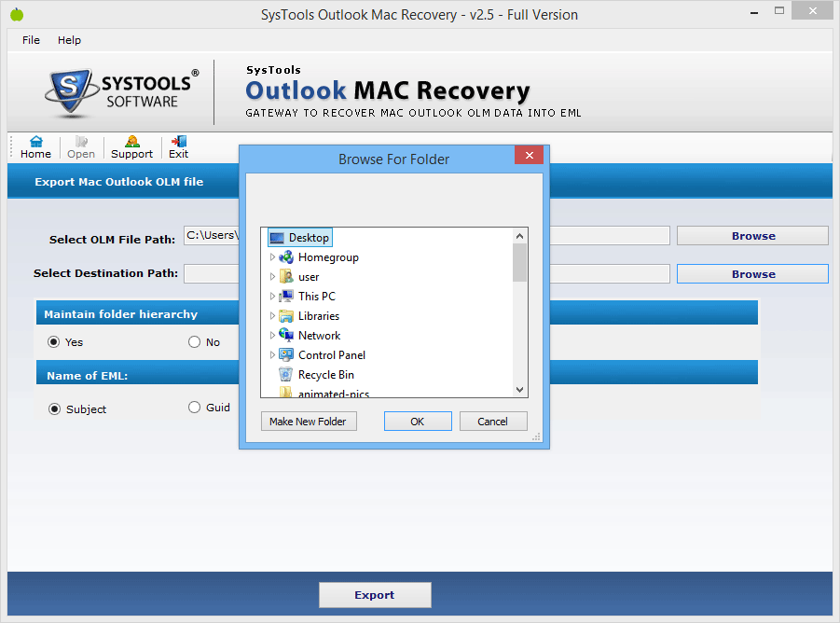This screenshot has height=623, width=840.
Task: Click the dialog resize grip corner
Action: pos(536,436)
